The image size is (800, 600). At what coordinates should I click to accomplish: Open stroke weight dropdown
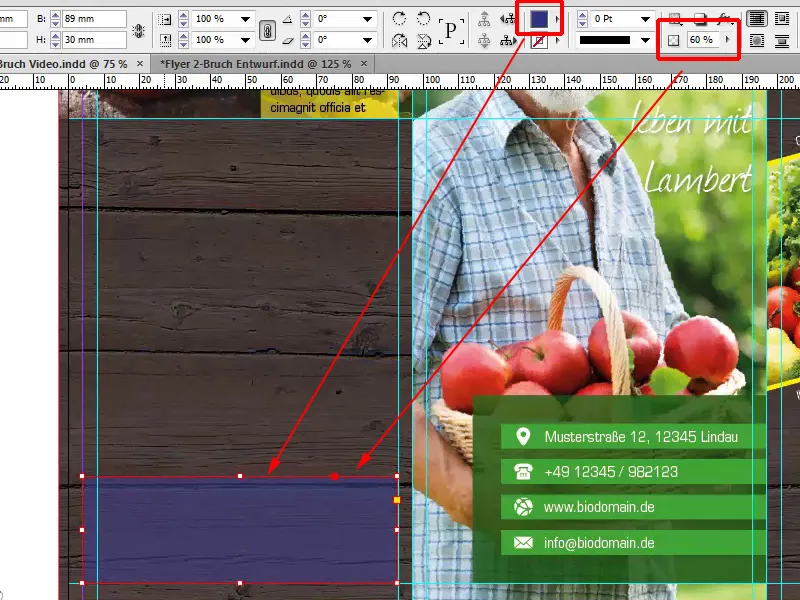[x=645, y=19]
